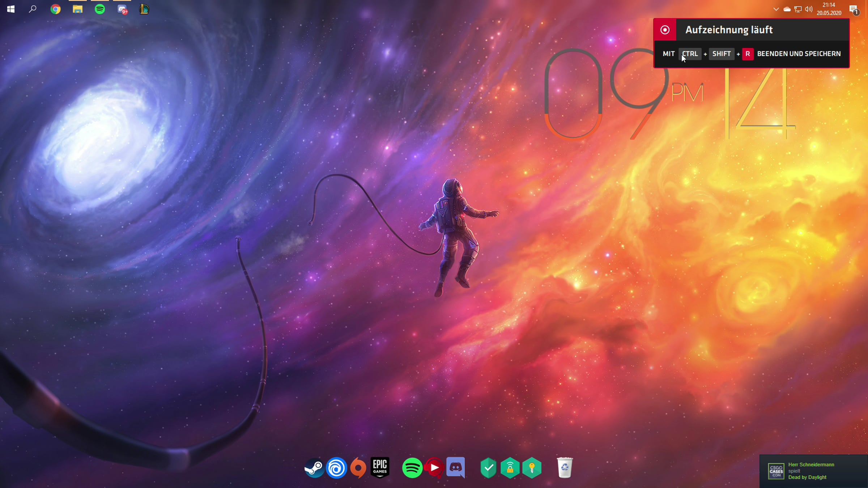This screenshot has height=488, width=868.
Task: Launch Google Chrome from the taskbar
Action: pyautogui.click(x=55, y=9)
